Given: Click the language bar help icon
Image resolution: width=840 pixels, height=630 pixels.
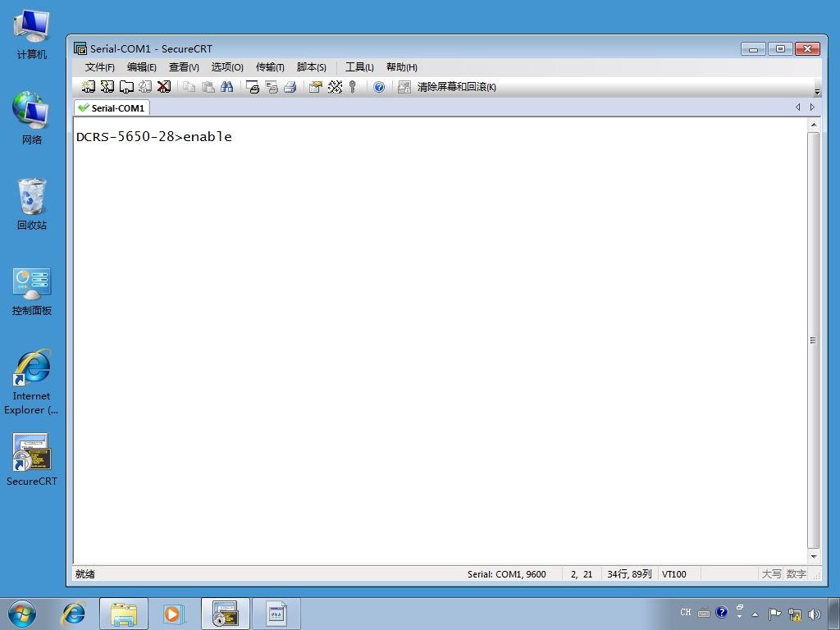Looking at the screenshot, I should tap(722, 612).
